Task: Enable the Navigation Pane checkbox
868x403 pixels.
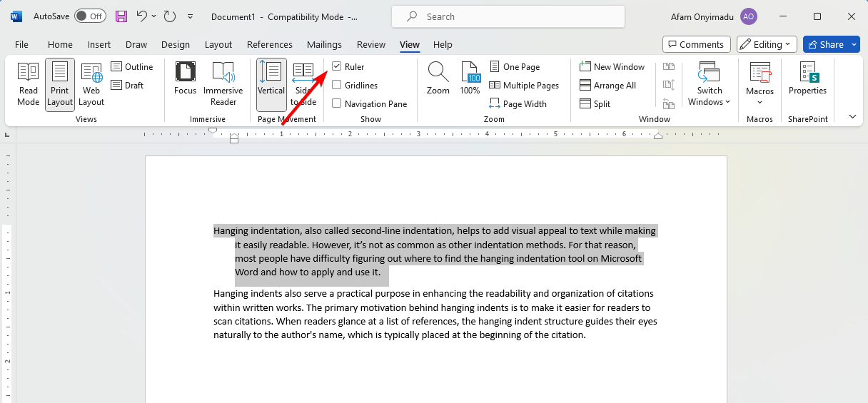Action: [x=337, y=103]
